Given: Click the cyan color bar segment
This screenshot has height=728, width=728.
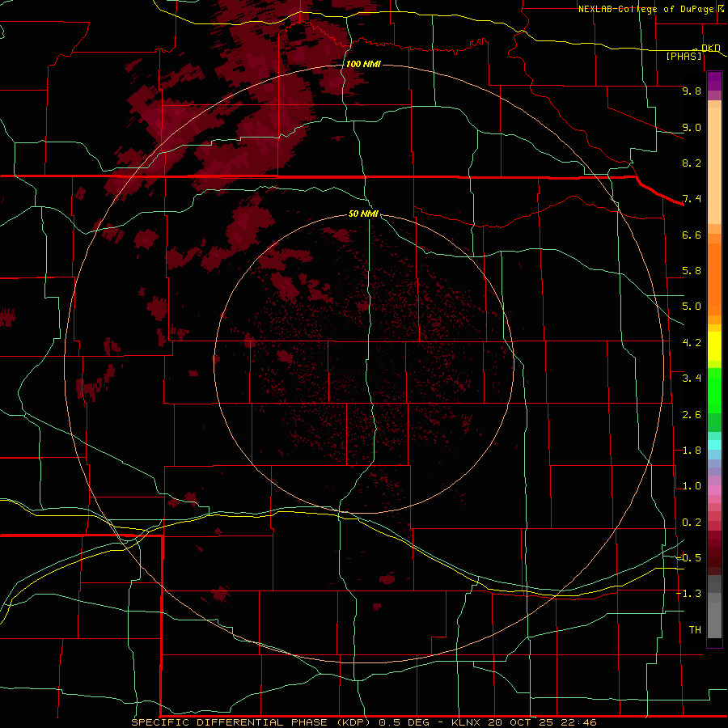Looking at the screenshot, I should [714, 445].
